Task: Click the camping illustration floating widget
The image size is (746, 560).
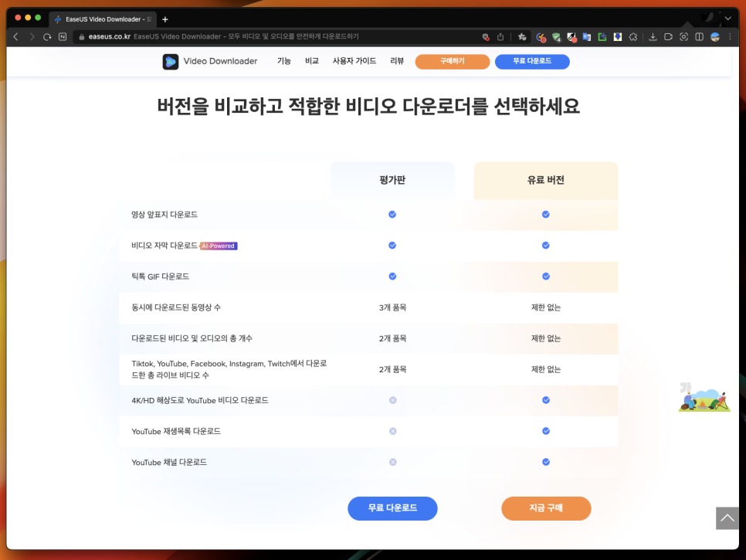Action: pos(704,397)
